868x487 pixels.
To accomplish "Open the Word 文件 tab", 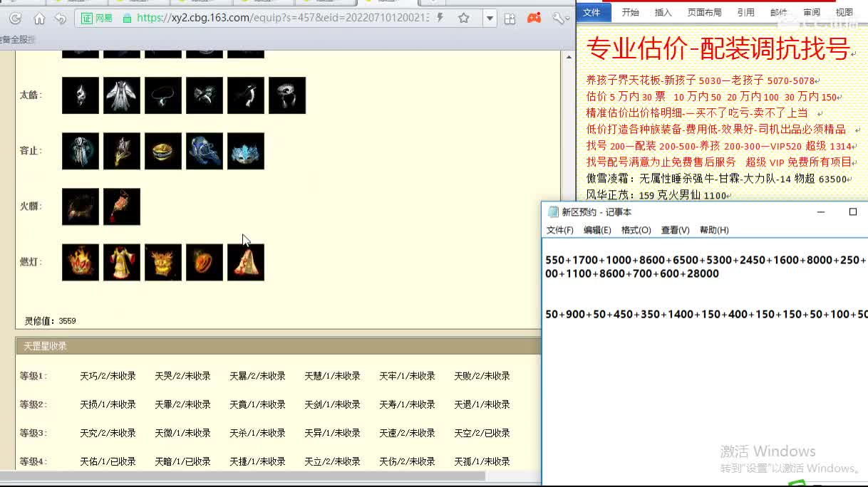I will [592, 12].
